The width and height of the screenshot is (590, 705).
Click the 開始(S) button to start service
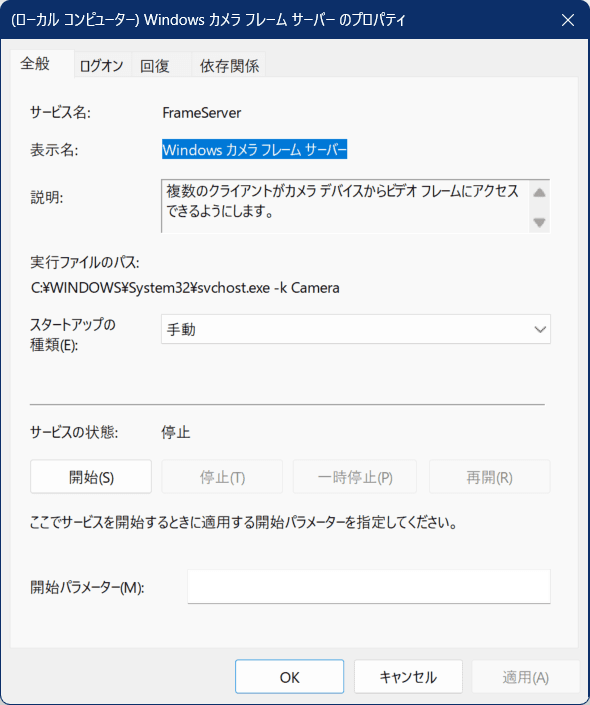[x=91, y=477]
